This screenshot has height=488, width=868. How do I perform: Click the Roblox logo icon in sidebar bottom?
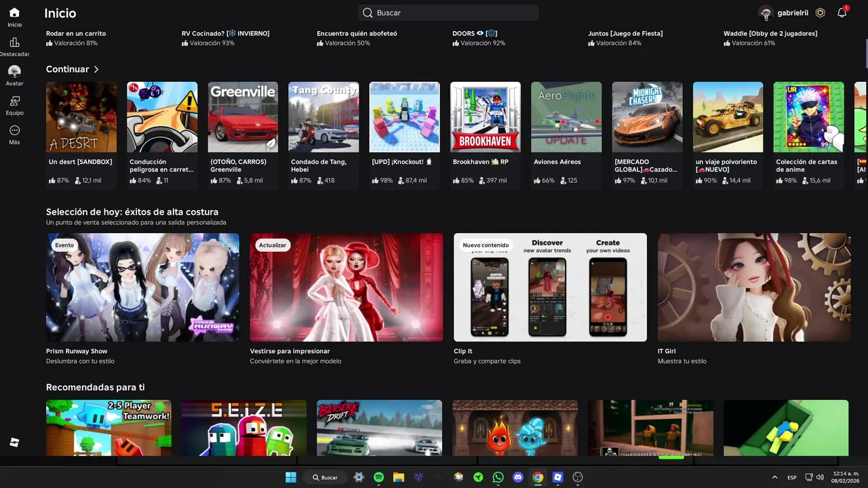coord(14,443)
